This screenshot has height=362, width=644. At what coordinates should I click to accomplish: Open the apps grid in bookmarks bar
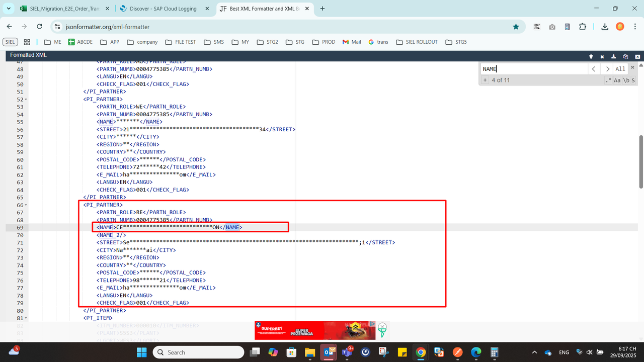tap(27, 42)
